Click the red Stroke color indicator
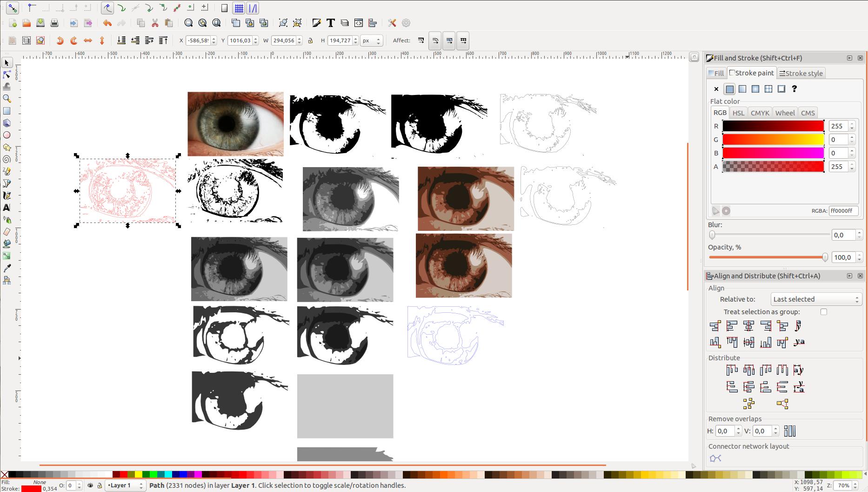Viewport: 868px width, 492px height. click(31, 489)
